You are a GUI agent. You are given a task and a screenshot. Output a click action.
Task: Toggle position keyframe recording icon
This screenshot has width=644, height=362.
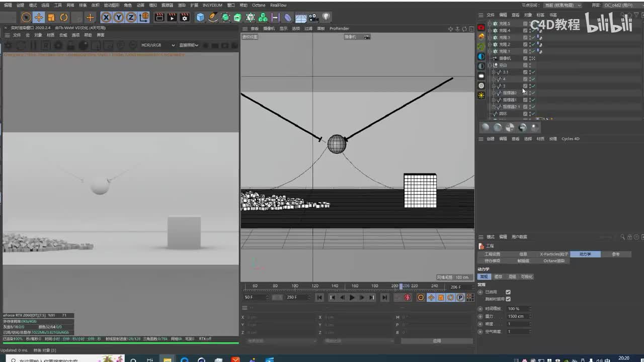(x=431, y=298)
